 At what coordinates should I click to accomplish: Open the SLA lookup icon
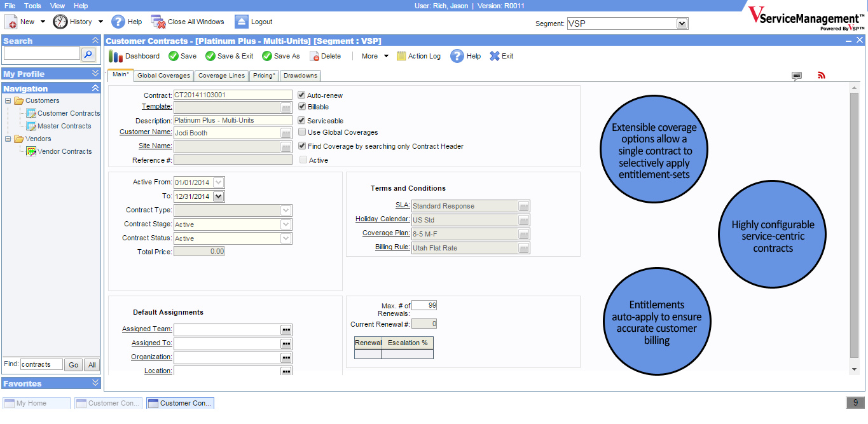pyautogui.click(x=524, y=206)
